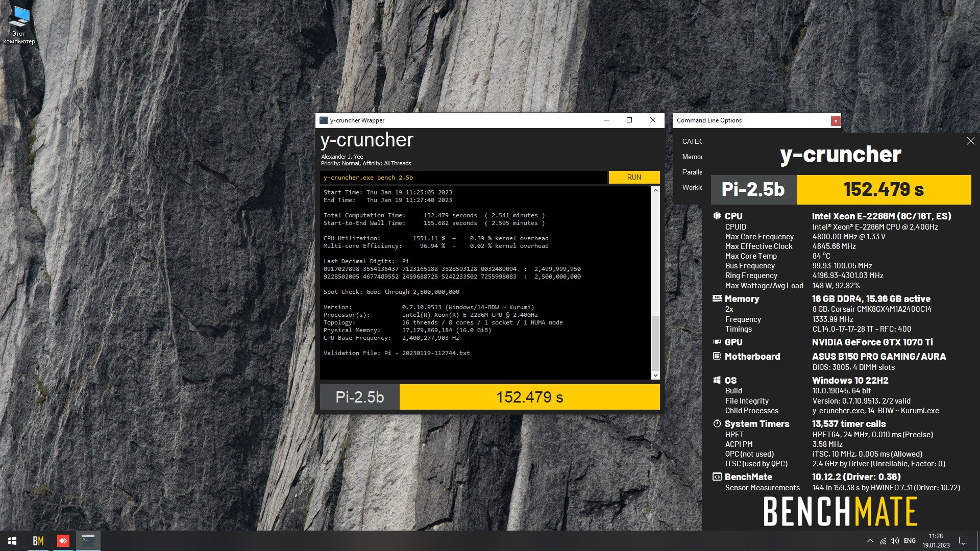Click the GPU icon in BenchMate panel
The image size is (980, 551).
pyautogui.click(x=717, y=342)
